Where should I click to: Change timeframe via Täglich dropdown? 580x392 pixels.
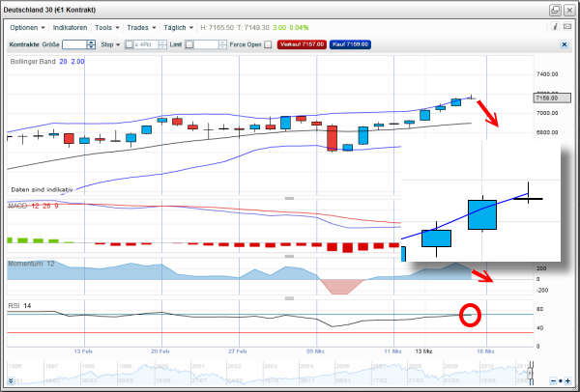coord(178,28)
